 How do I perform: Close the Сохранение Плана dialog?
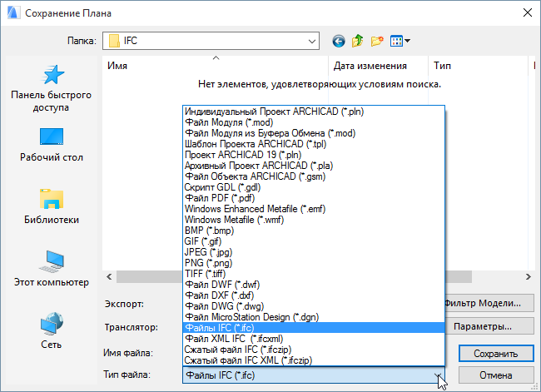pyautogui.click(x=527, y=12)
